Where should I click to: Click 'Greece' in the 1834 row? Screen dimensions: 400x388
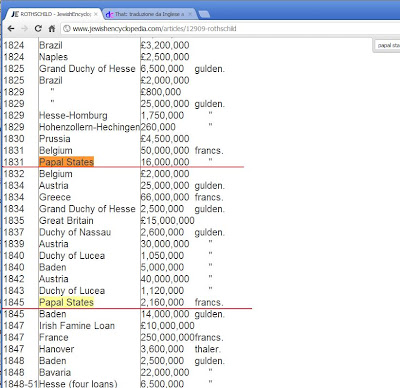pyautogui.click(x=55, y=197)
